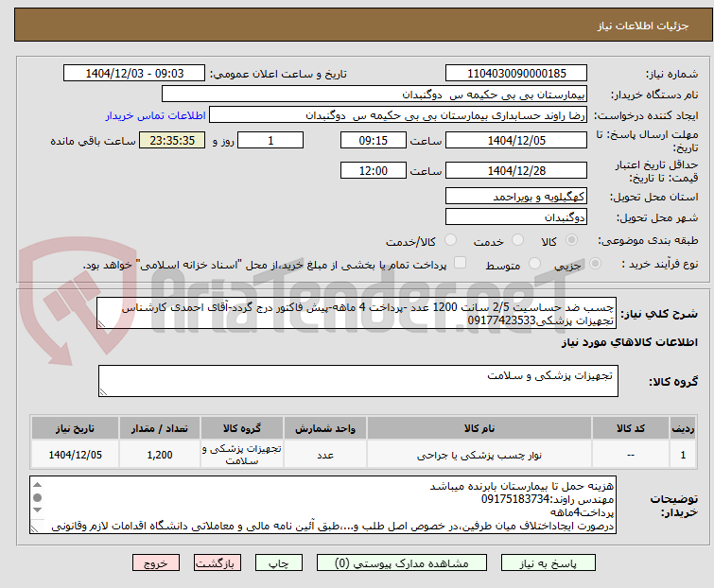Click the چاپ print button

point(278,563)
